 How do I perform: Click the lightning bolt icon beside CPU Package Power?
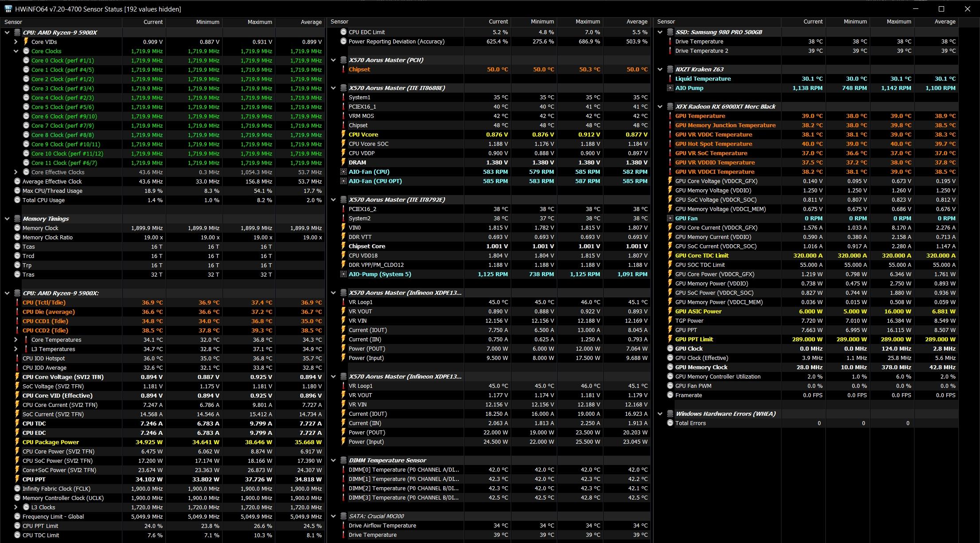tap(17, 442)
